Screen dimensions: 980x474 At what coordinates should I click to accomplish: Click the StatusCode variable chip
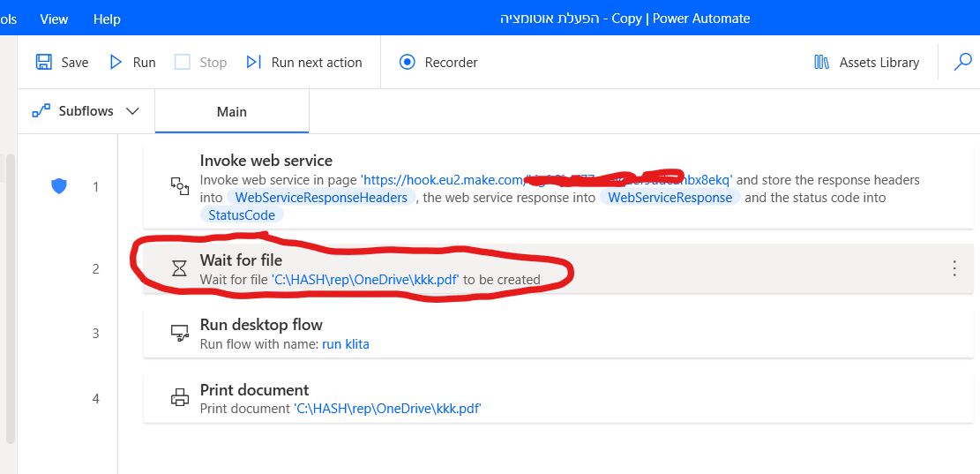tap(242, 215)
